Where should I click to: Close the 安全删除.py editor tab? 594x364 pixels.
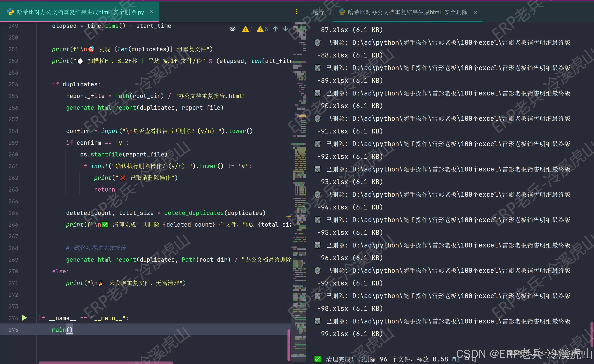tap(151, 12)
